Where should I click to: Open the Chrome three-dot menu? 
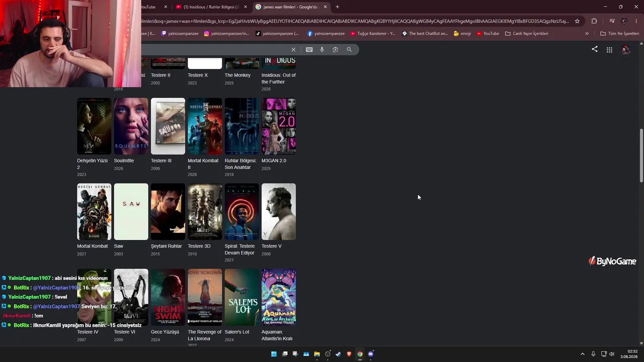click(x=636, y=21)
